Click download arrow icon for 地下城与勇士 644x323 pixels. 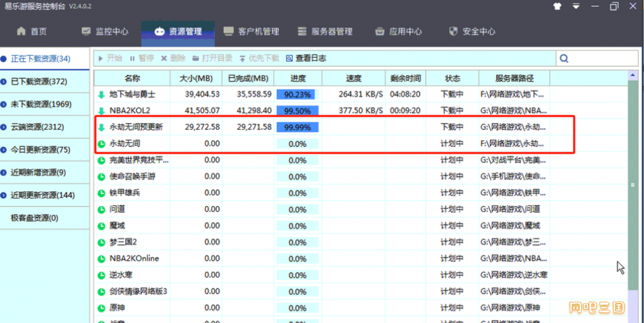tap(101, 95)
